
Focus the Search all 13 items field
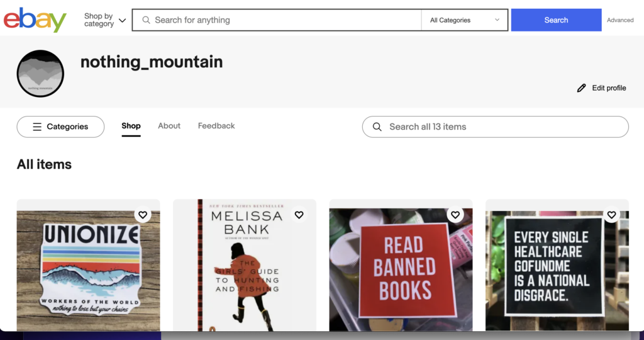click(496, 127)
